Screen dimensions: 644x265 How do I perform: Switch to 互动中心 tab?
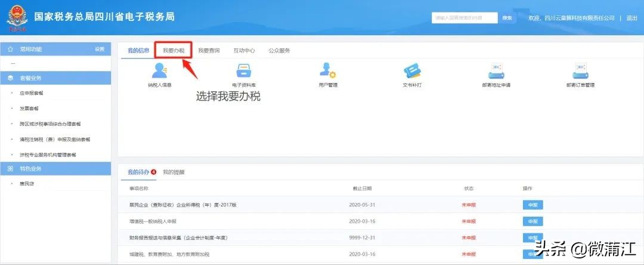coord(244,51)
